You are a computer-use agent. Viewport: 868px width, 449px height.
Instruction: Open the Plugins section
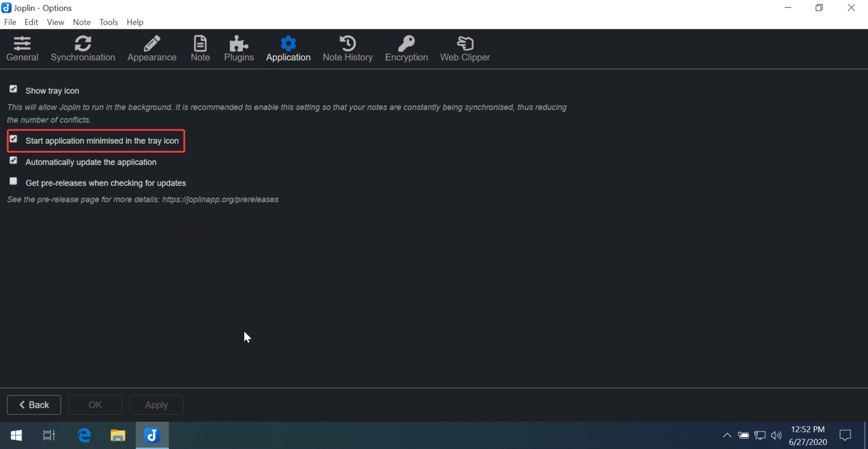coord(238,49)
